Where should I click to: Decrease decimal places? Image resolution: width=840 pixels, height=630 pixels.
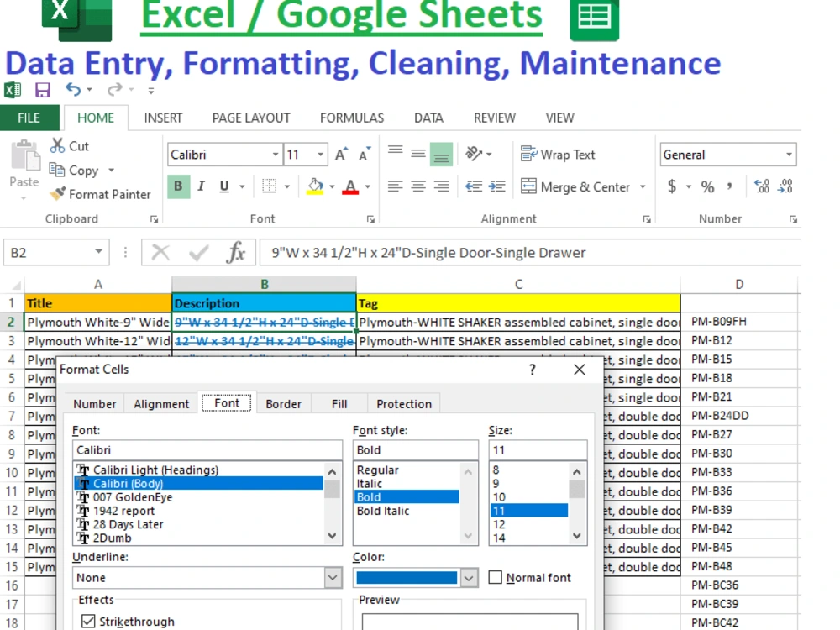(785, 186)
